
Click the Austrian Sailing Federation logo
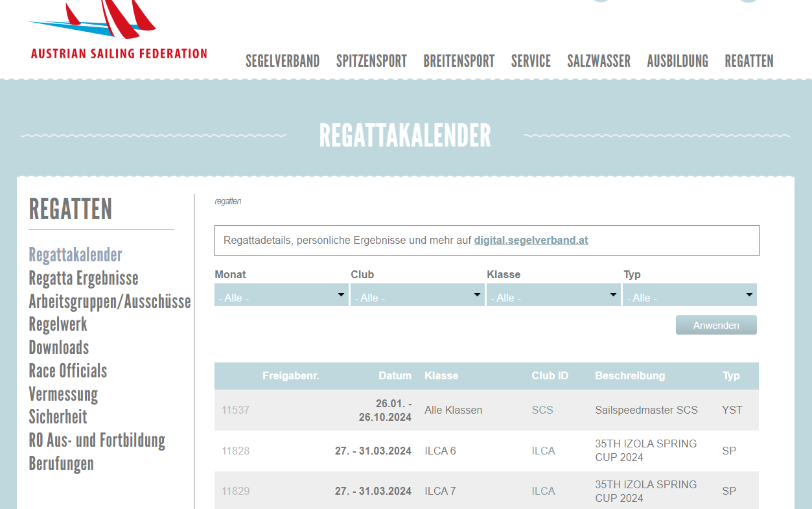119,30
